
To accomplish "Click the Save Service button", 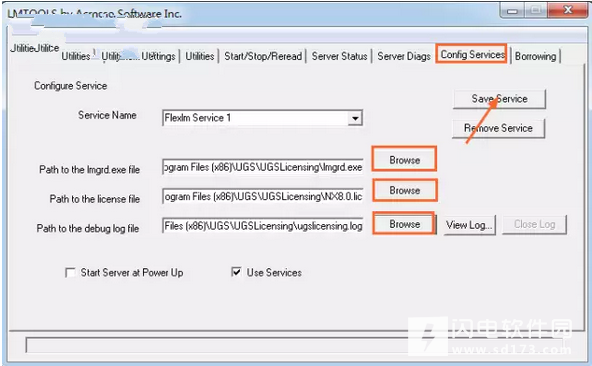I will [499, 99].
